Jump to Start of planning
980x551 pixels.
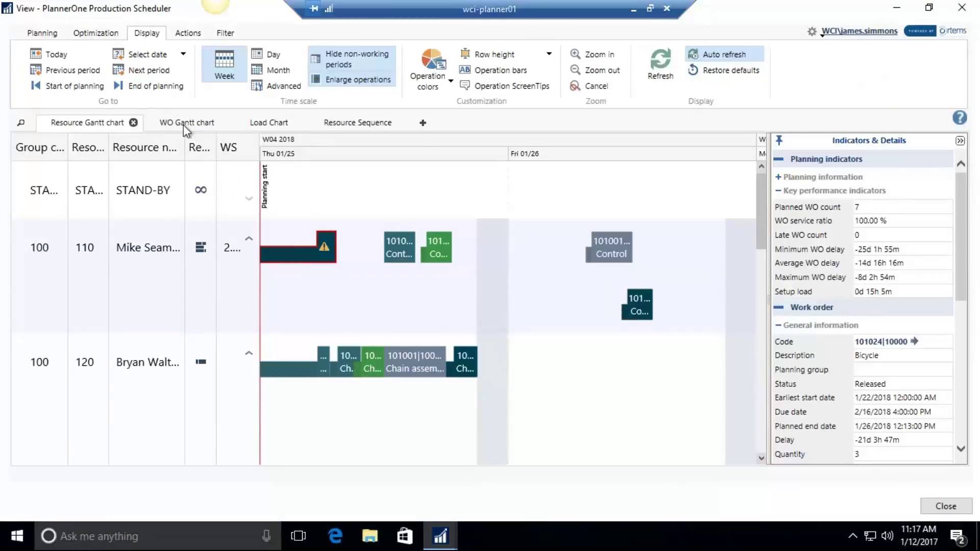pos(67,86)
